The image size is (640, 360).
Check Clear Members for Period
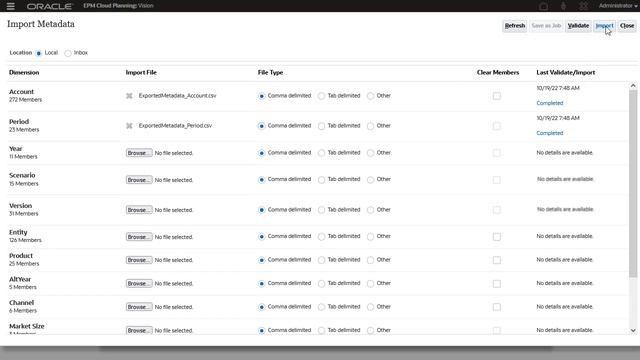pyautogui.click(x=497, y=126)
